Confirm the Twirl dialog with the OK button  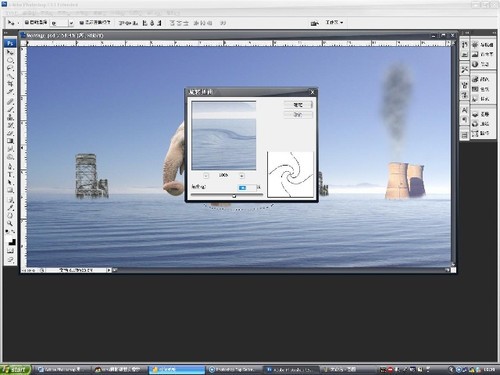pos(298,105)
